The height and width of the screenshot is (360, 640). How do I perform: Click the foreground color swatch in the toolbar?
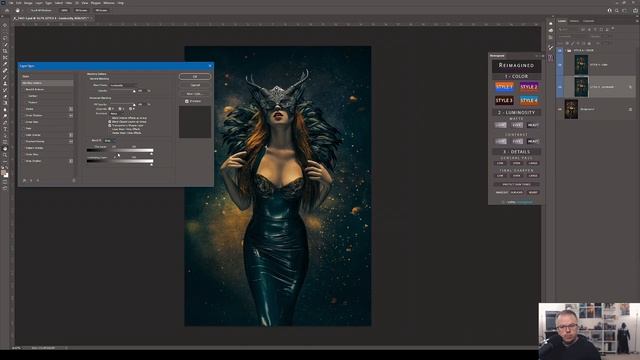coord(4,173)
